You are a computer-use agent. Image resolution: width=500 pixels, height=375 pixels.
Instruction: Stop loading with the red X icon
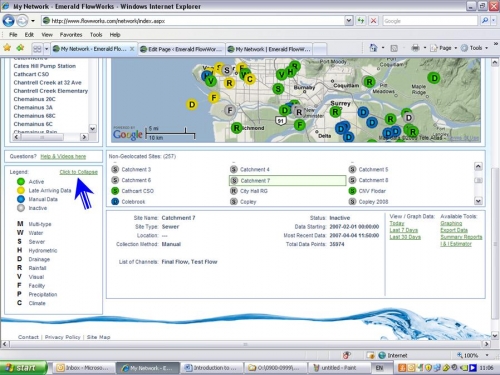point(374,21)
